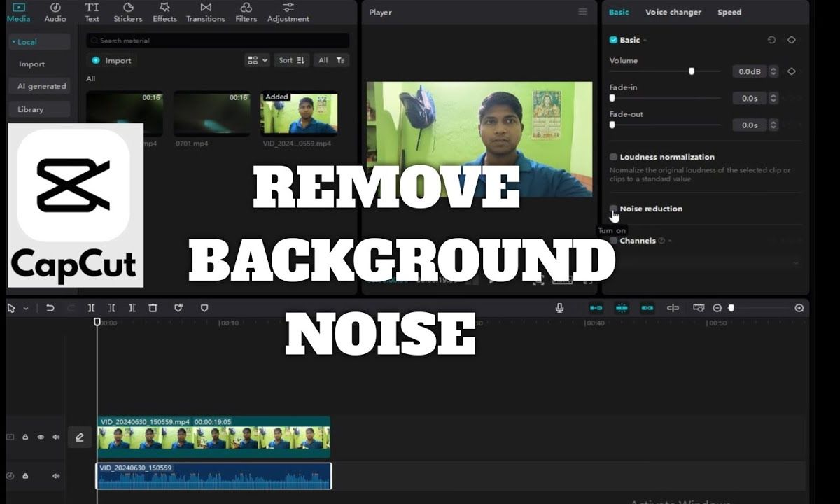Viewport: 840px width, 504px height.
Task: Open the Sort dropdown
Action: click(292, 60)
